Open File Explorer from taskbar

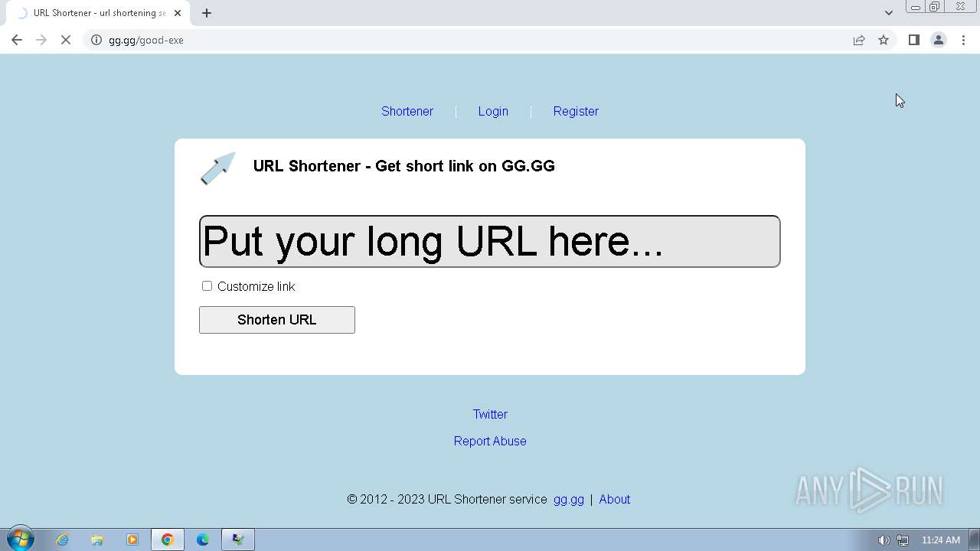97,540
